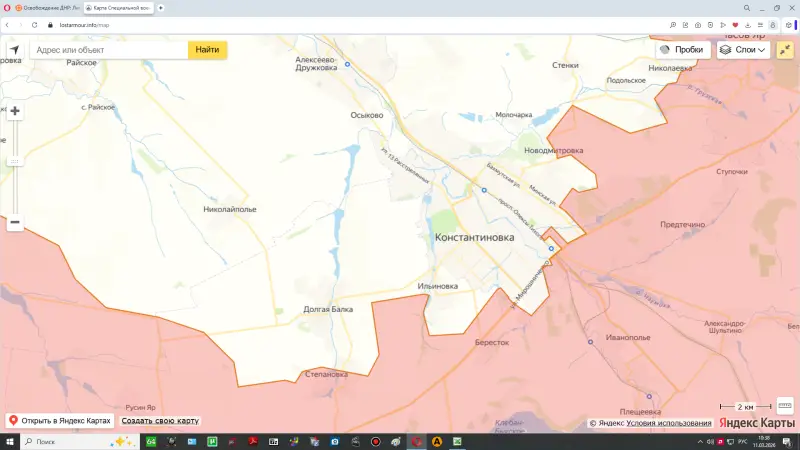Click the ruler distance measurement icon
This screenshot has width=800, height=450.
785,406
